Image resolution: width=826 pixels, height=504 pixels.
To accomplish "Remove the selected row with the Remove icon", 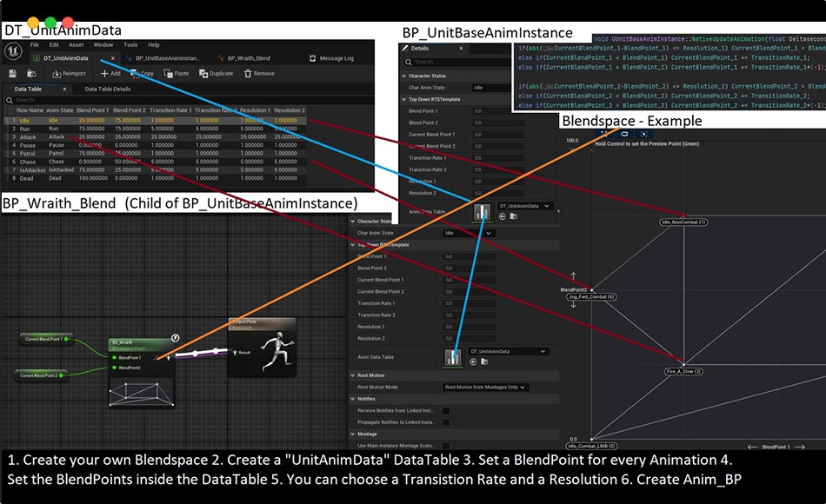I will (x=250, y=72).
